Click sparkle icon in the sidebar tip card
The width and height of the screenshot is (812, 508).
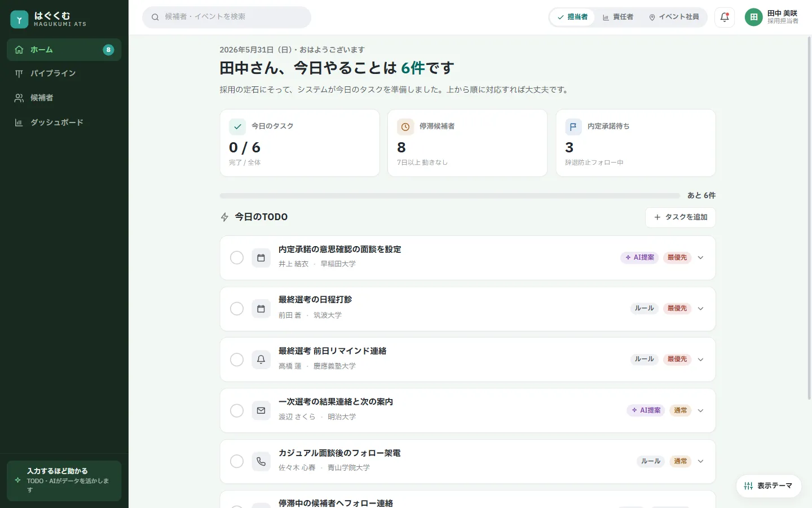(x=17, y=480)
